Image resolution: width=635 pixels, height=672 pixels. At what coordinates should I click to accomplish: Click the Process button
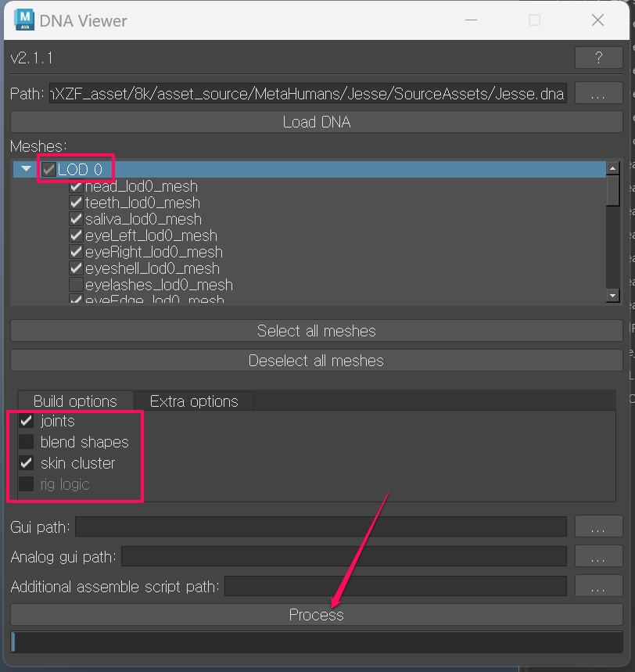click(x=317, y=615)
